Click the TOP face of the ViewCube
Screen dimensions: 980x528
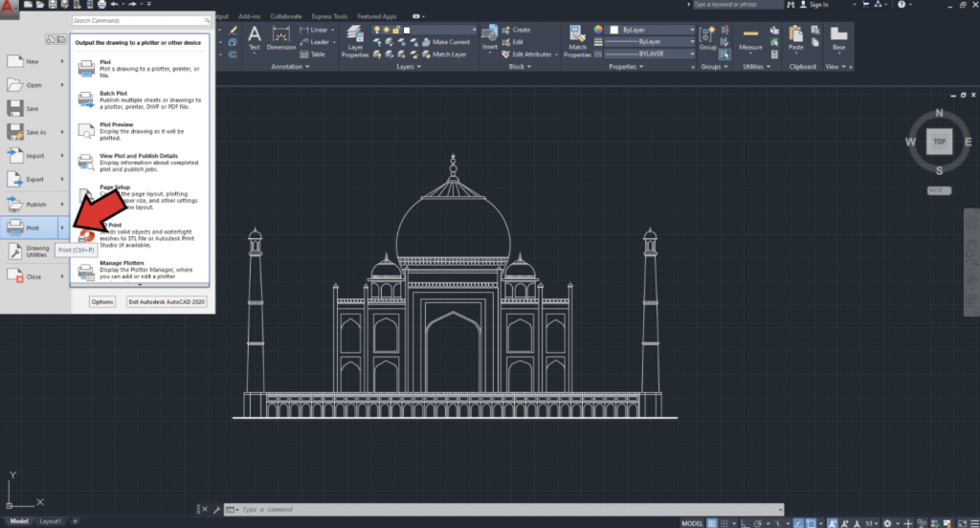click(x=939, y=141)
